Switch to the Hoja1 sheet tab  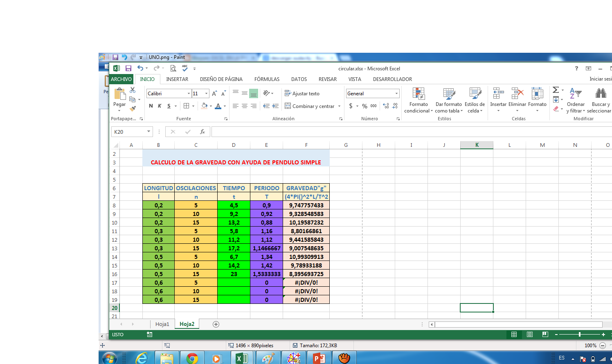163,324
